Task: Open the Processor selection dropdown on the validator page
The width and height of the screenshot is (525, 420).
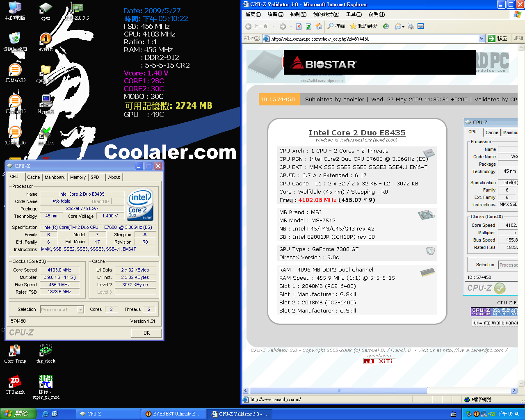Action: pyautogui.click(x=509, y=265)
